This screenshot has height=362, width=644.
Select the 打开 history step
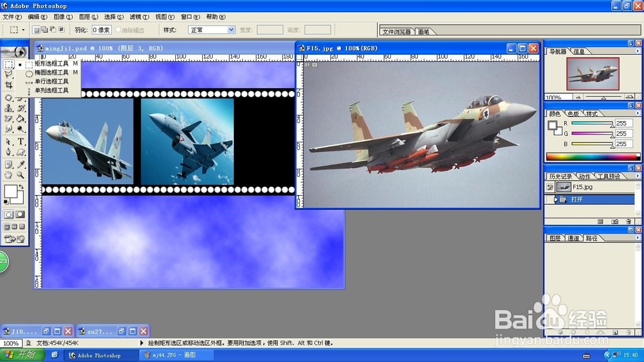[x=589, y=199]
